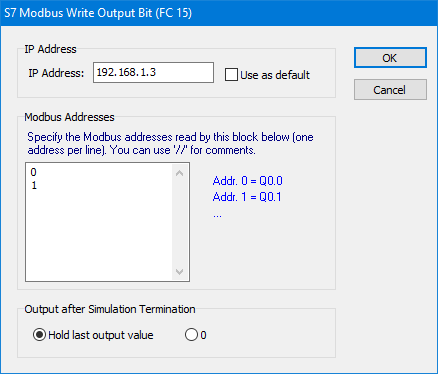The height and width of the screenshot is (374, 438).
Task: Click the up arrow of address list scrollbar
Action: click(179, 173)
